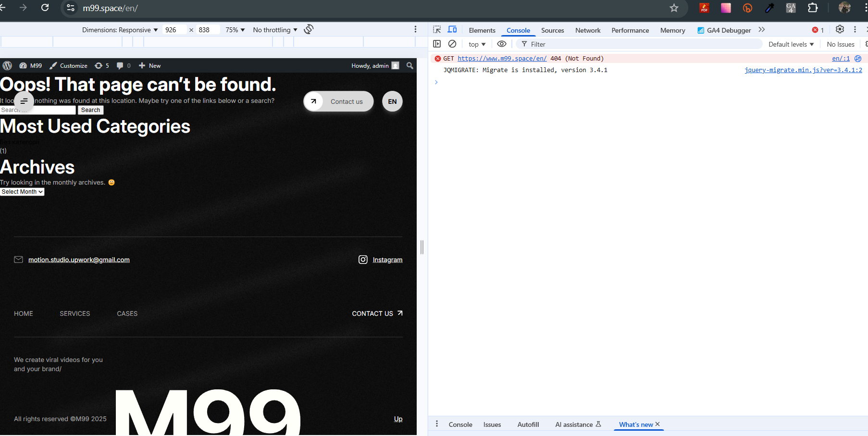868x436 pixels.
Task: Open device toolbar more options menu
Action: [416, 29]
